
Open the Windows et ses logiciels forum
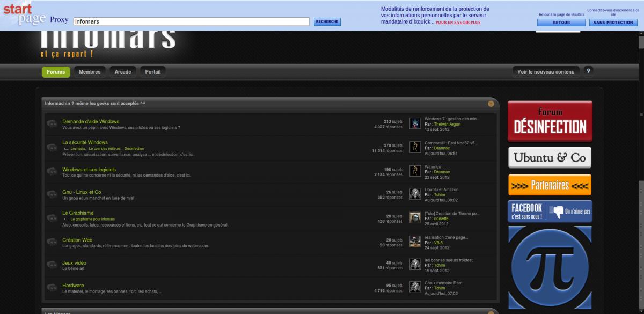[x=89, y=170]
